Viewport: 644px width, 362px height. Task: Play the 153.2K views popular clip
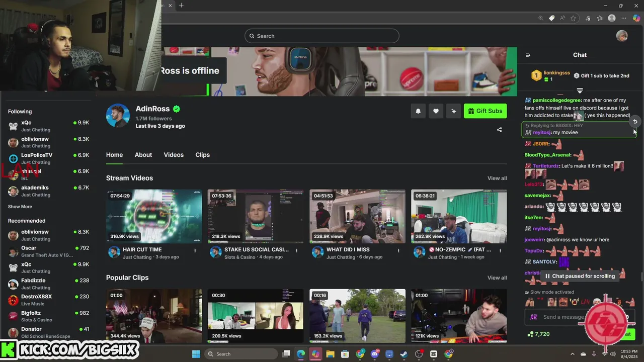[x=357, y=316]
